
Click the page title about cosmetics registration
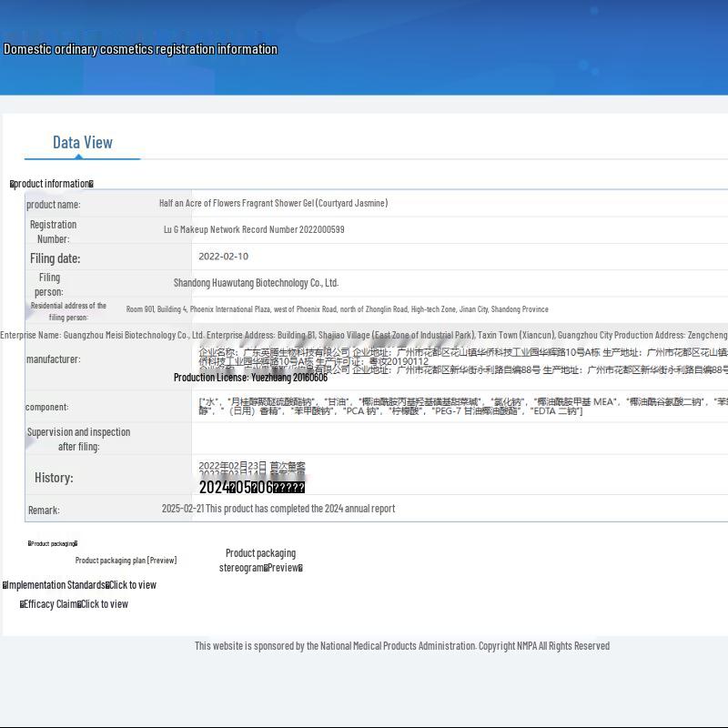[x=141, y=49]
